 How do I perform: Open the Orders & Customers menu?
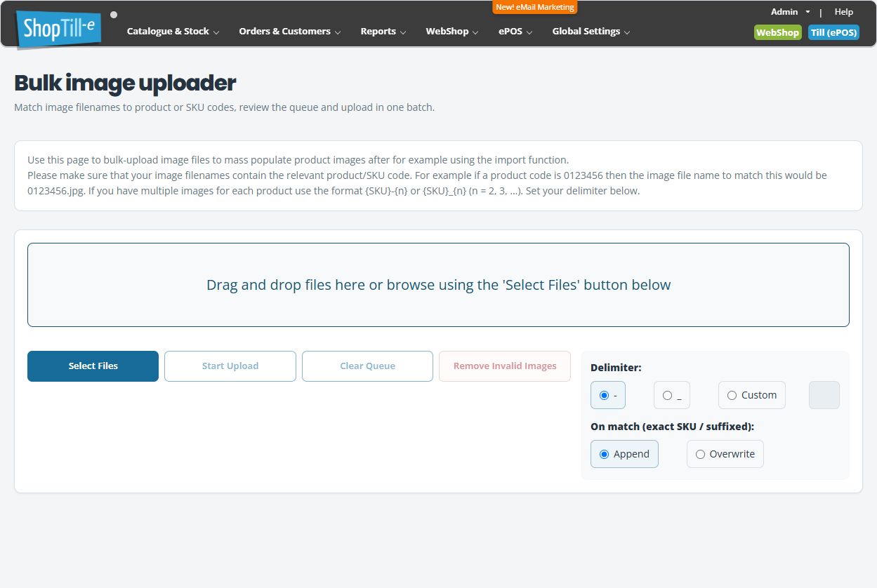(x=289, y=32)
